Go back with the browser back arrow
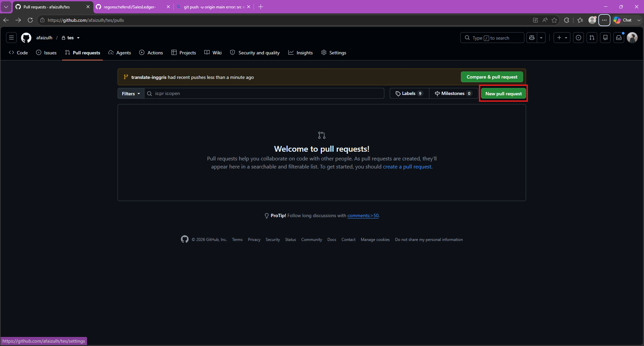The height and width of the screenshot is (346, 644). click(x=6, y=20)
